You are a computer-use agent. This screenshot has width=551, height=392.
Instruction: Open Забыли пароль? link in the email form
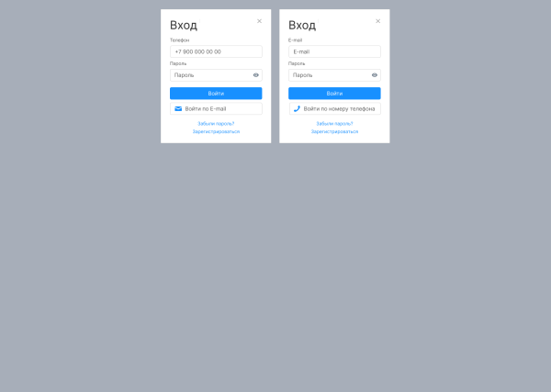pyautogui.click(x=334, y=124)
